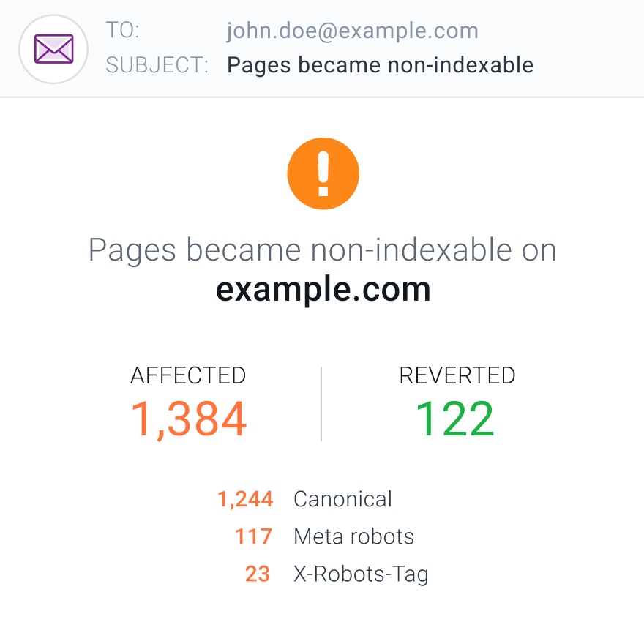The image size is (644, 644).
Task: Click the subject line 'Pages became non-indexable'
Action: (381, 65)
